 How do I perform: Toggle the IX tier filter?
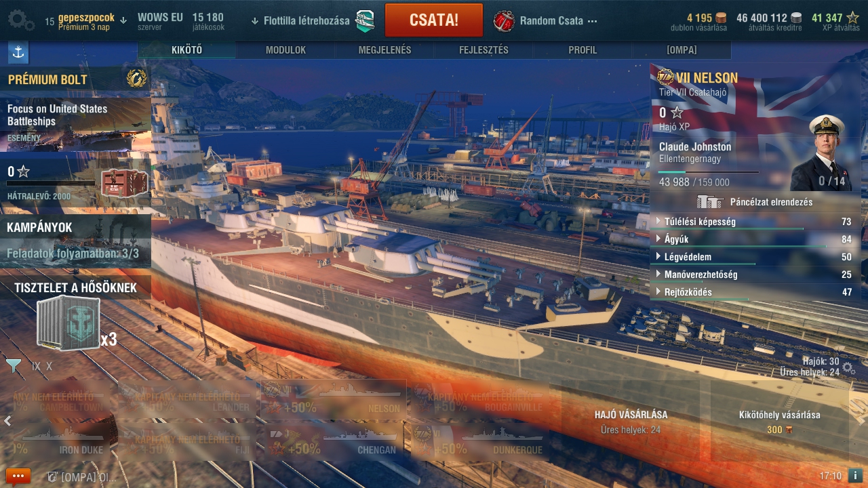[x=36, y=367]
